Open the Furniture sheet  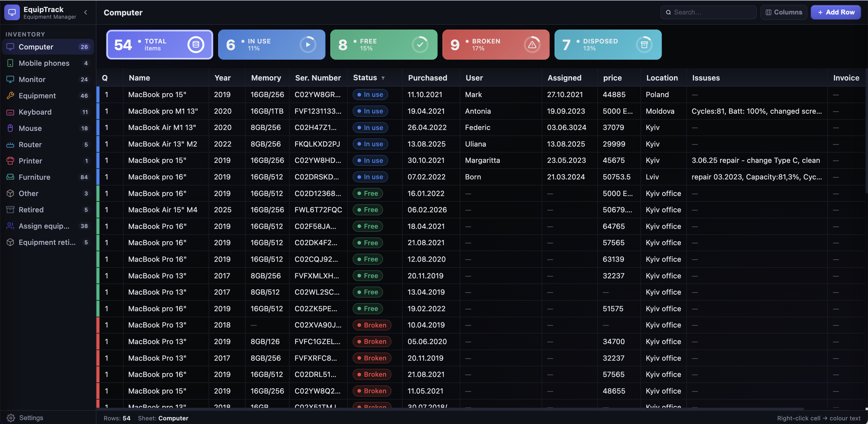pyautogui.click(x=48, y=177)
